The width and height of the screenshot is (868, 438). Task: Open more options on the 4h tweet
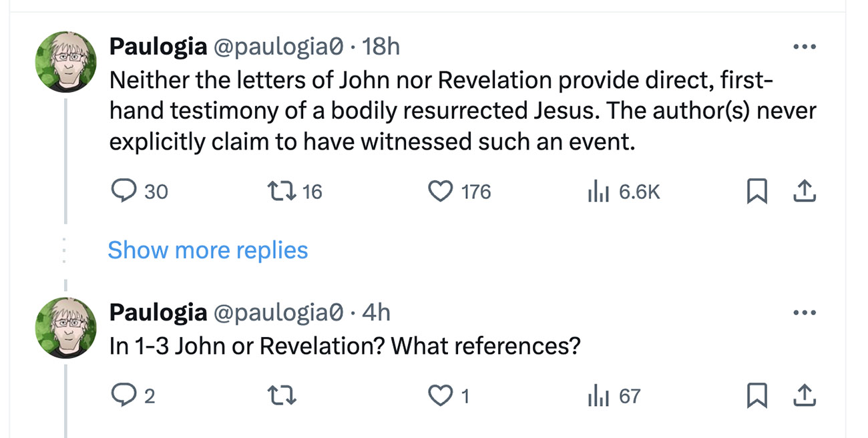point(804,312)
